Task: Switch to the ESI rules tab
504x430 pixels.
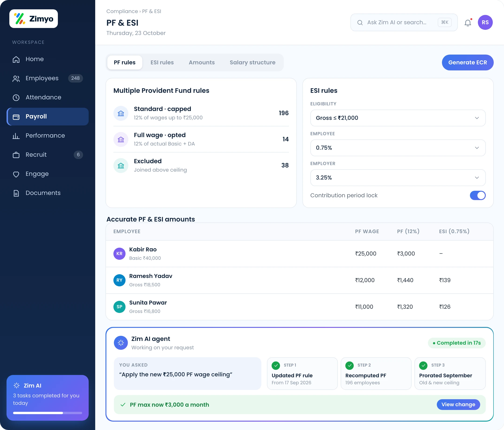Action: pos(162,62)
